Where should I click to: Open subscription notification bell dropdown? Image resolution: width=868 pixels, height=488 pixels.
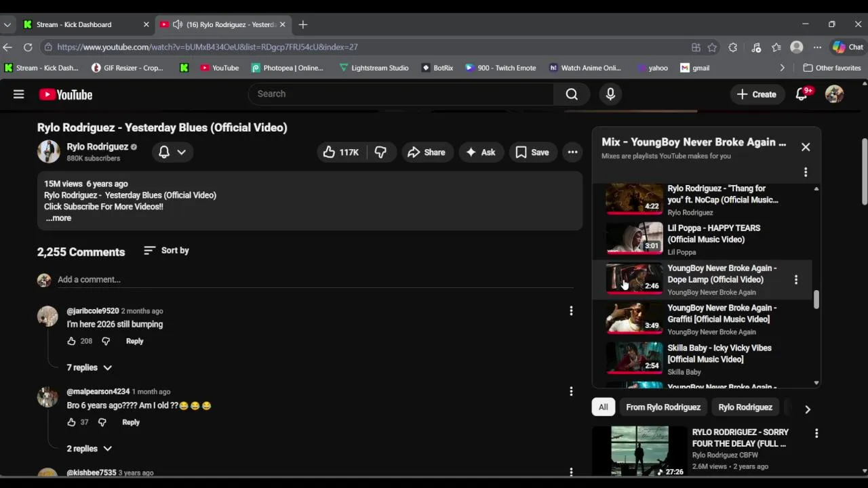click(172, 152)
